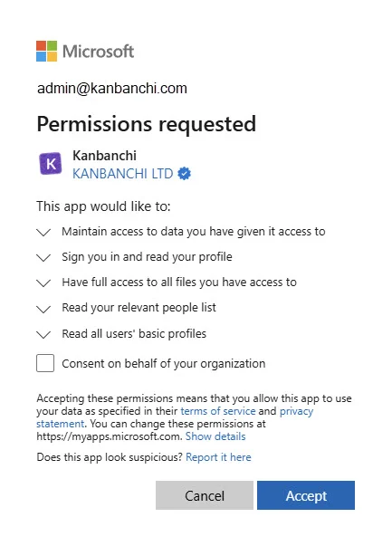
Task: Open the KANBANCHI LTD publisher link
Action: click(x=122, y=174)
